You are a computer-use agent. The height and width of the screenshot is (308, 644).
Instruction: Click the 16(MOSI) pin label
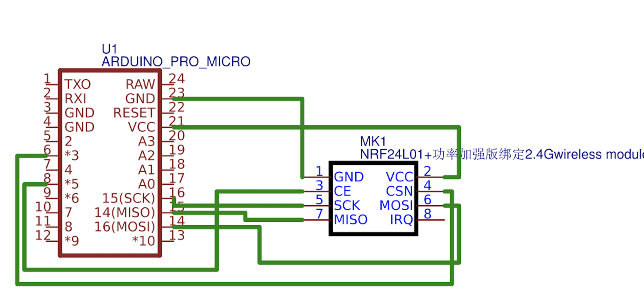click(x=125, y=227)
